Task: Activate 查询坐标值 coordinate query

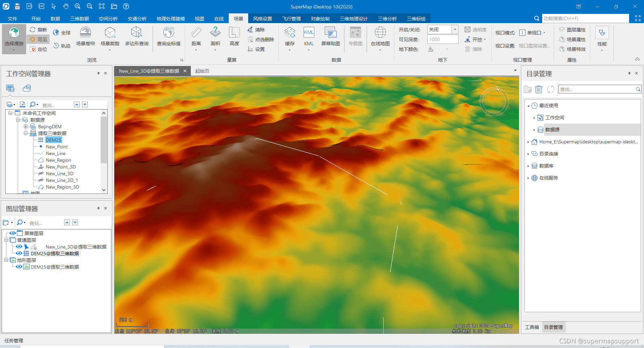Action: tap(169, 37)
